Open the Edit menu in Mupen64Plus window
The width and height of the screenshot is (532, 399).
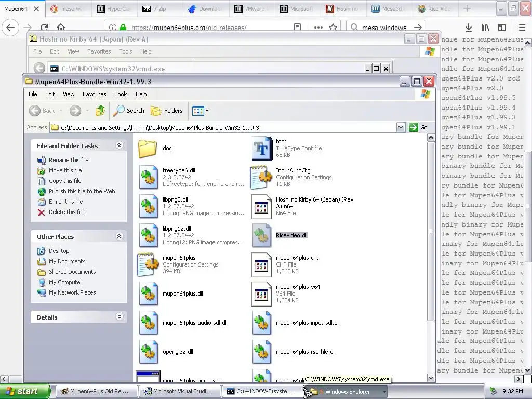[50, 94]
